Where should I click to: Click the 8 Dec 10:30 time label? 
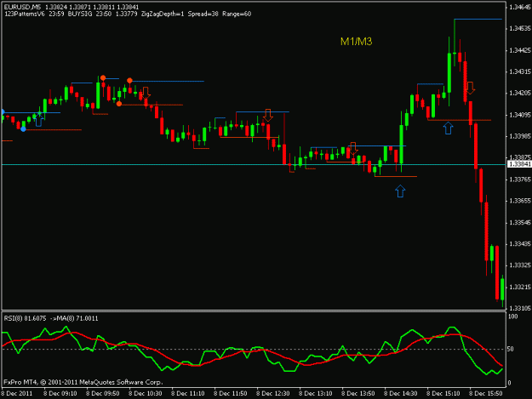click(146, 394)
